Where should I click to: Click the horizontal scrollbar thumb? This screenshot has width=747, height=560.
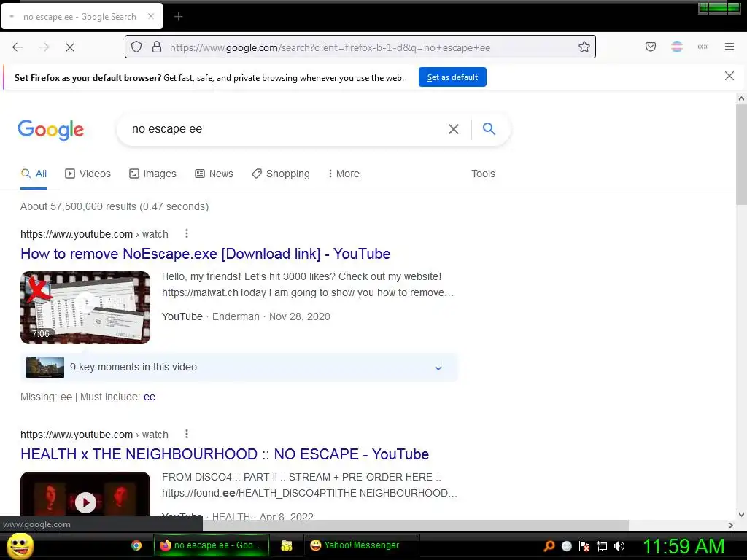pos(415,525)
